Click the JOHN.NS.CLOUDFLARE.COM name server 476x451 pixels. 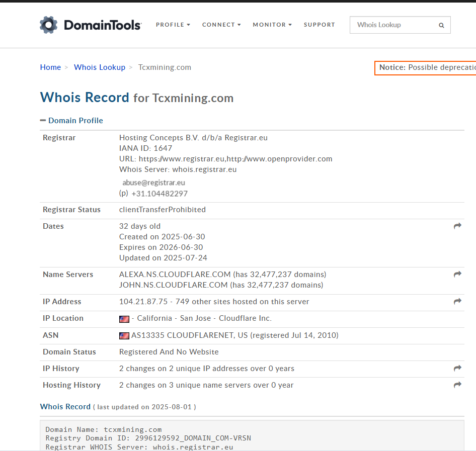click(173, 285)
